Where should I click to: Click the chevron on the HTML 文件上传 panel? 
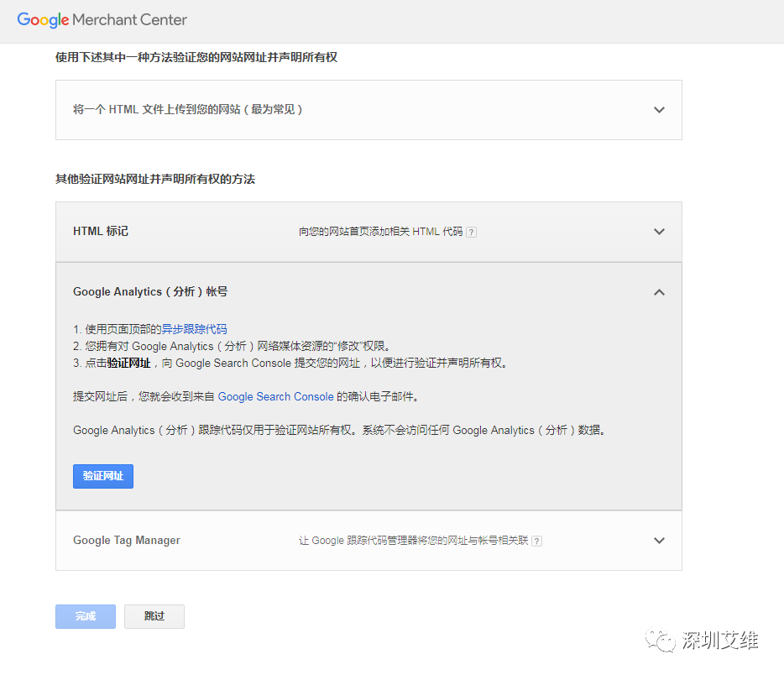tap(660, 110)
